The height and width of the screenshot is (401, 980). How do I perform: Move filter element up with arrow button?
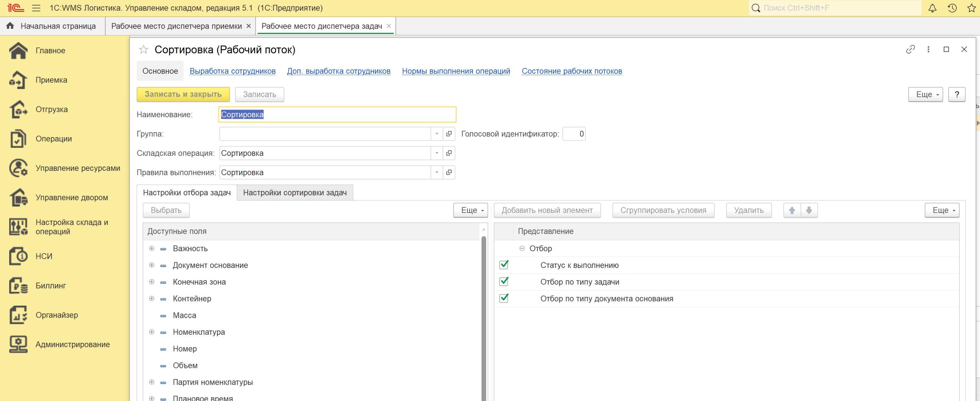[792, 210]
